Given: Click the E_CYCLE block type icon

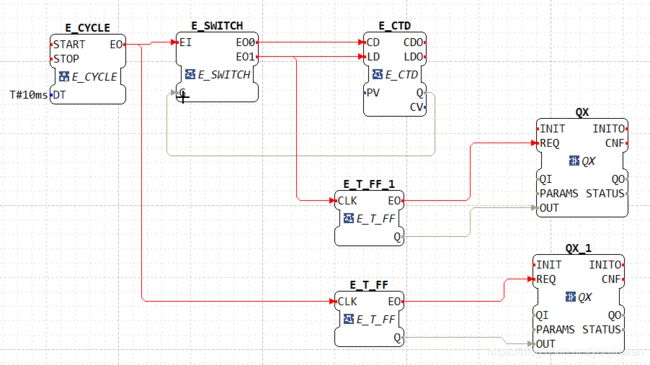Looking at the screenshot, I should (x=64, y=76).
